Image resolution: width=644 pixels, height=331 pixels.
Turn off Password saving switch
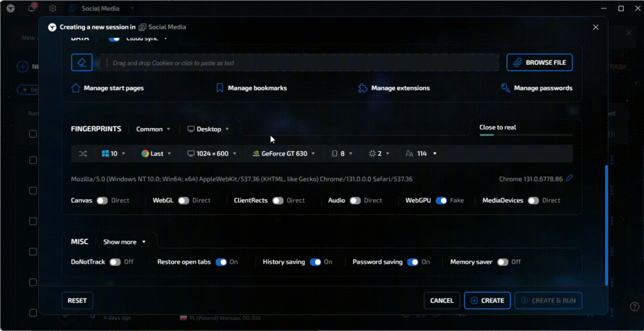(x=413, y=262)
